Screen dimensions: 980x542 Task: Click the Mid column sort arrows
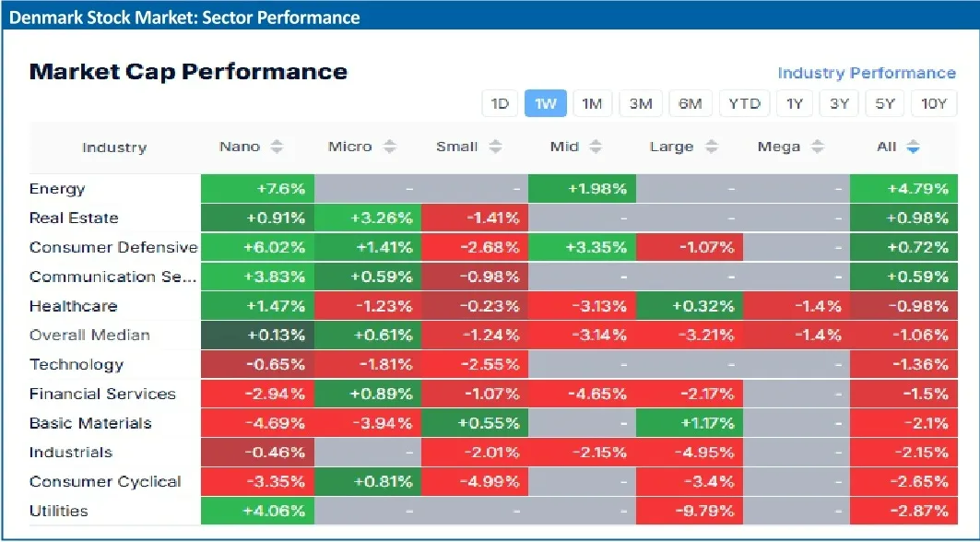tap(596, 147)
